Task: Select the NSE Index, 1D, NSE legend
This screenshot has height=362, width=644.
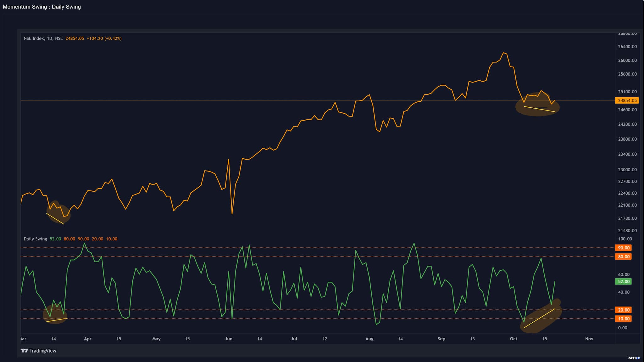Action: pyautogui.click(x=43, y=38)
